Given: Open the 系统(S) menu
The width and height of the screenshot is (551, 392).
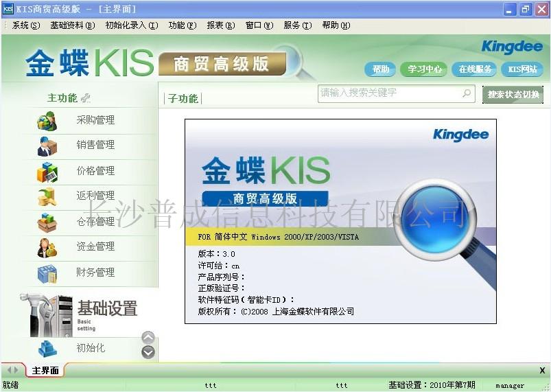Looking at the screenshot, I should click(x=26, y=25).
